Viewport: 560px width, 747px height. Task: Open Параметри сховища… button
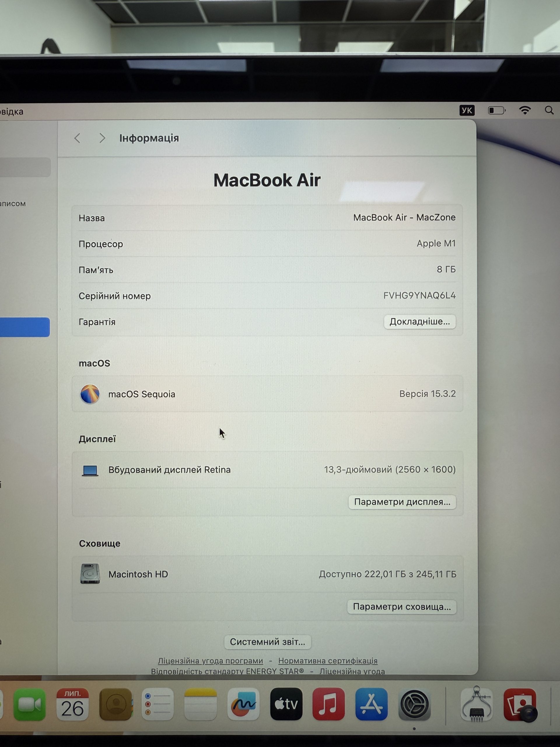click(x=402, y=607)
